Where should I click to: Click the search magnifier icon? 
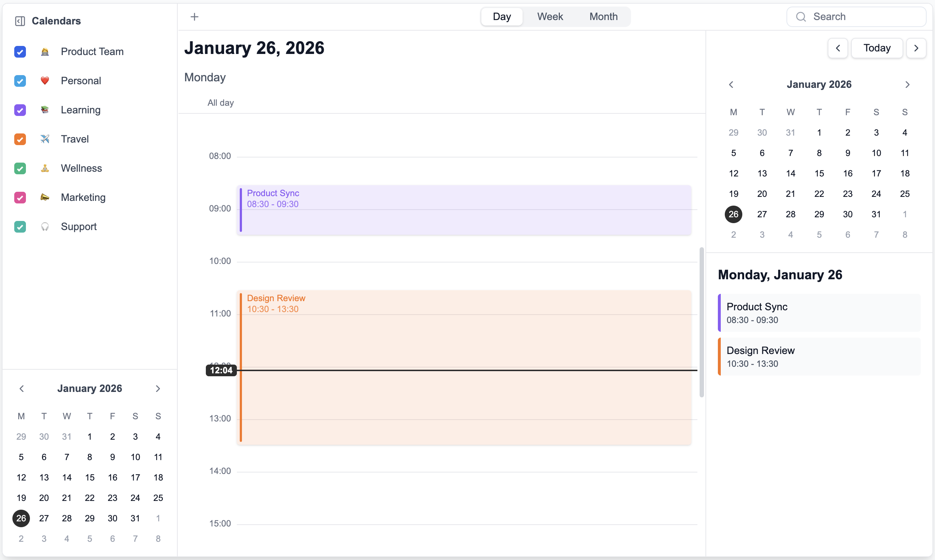pyautogui.click(x=801, y=17)
